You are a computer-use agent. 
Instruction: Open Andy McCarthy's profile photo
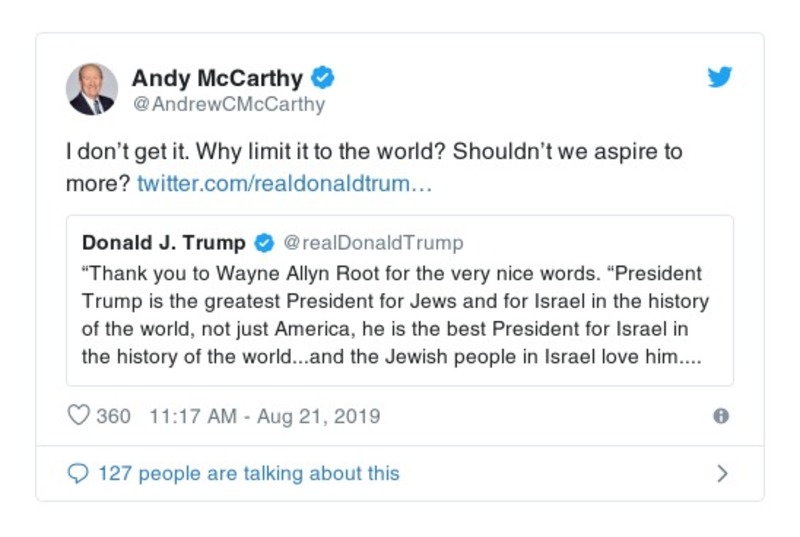pos(92,89)
